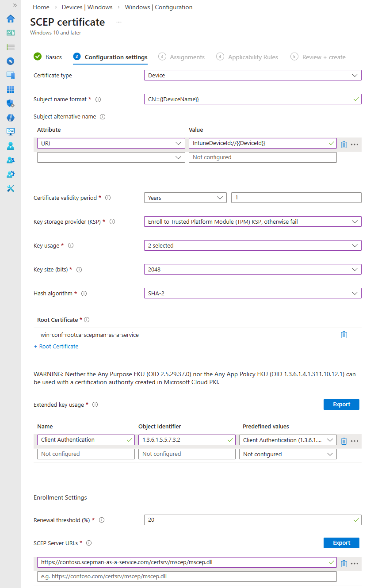
Task: Open Tenant administration gear icon
Action: (x=11, y=174)
